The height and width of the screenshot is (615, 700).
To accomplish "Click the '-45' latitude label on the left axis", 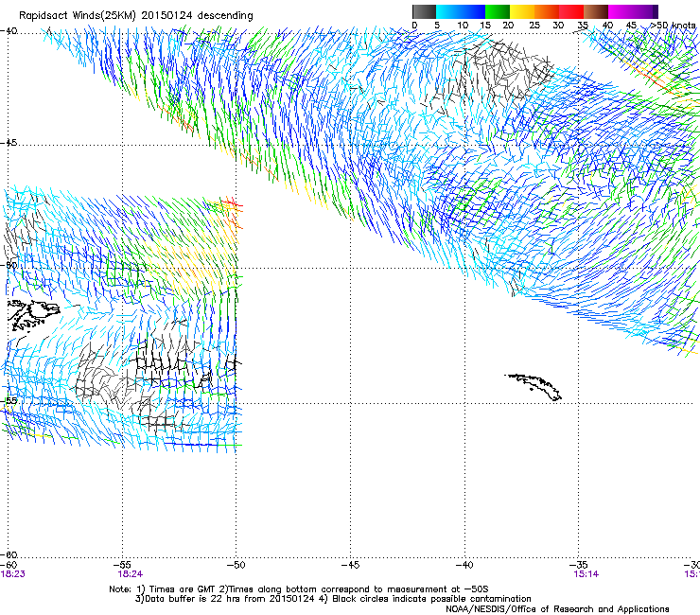I will [9, 143].
